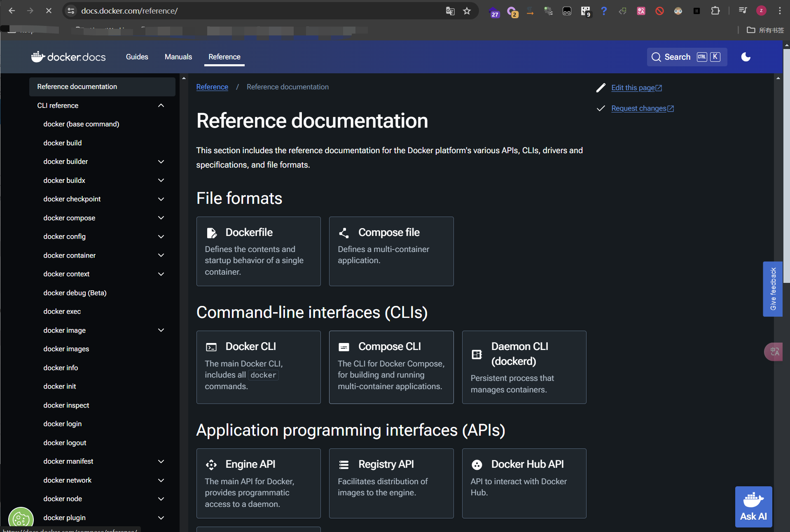This screenshot has width=790, height=532.
Task: Click the page vertical scrollbar
Action: click(786, 166)
